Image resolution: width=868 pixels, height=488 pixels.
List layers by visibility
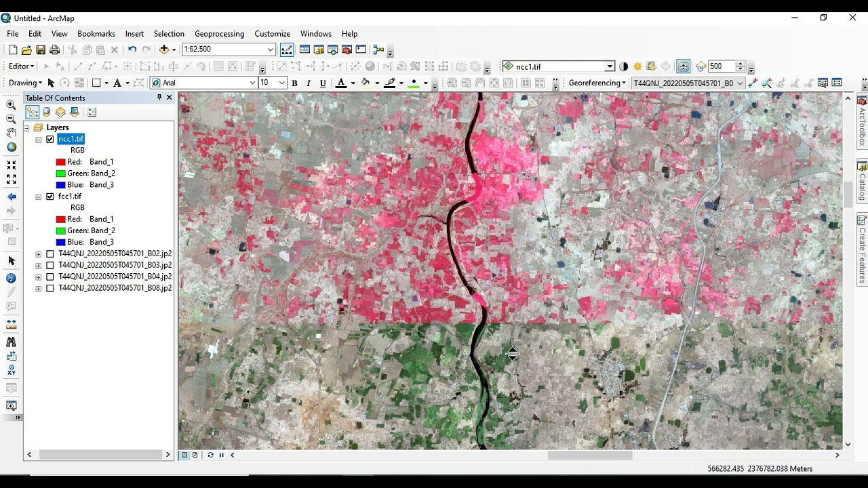(x=60, y=113)
